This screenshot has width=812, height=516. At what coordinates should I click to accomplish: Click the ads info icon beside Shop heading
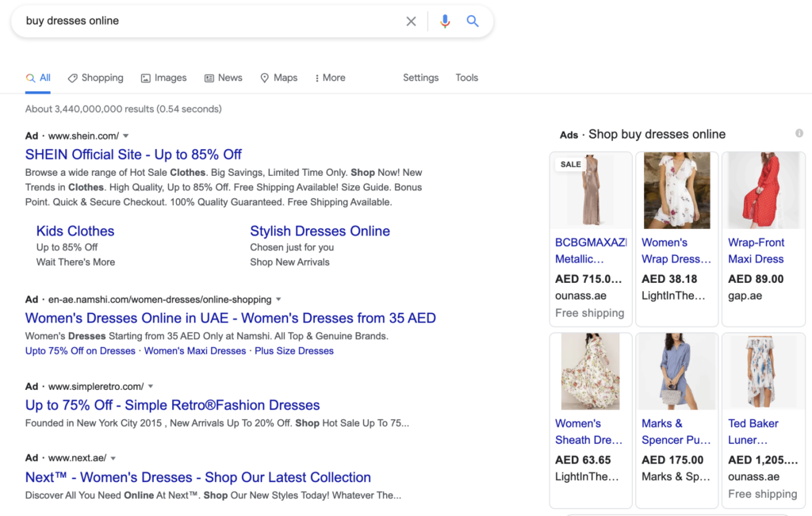[x=799, y=133]
